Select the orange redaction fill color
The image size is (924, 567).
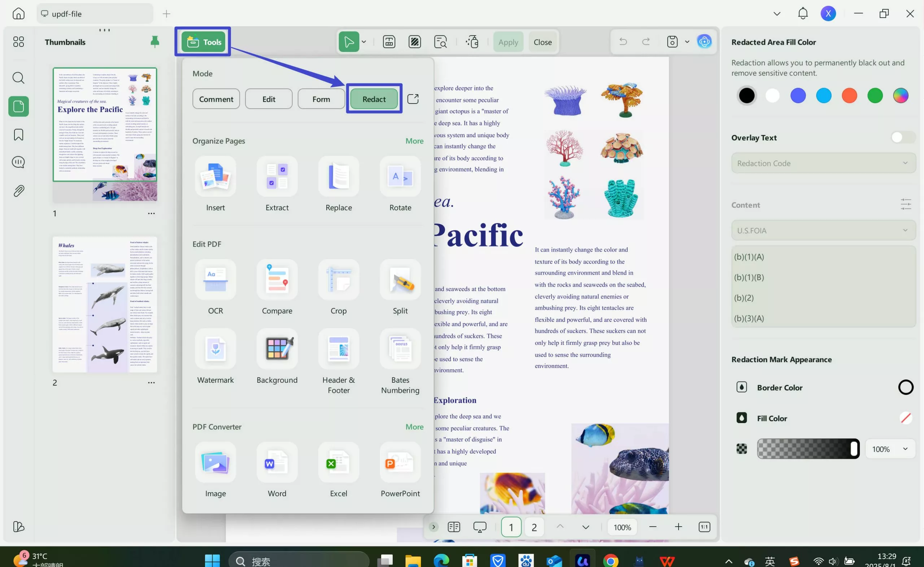(x=849, y=96)
